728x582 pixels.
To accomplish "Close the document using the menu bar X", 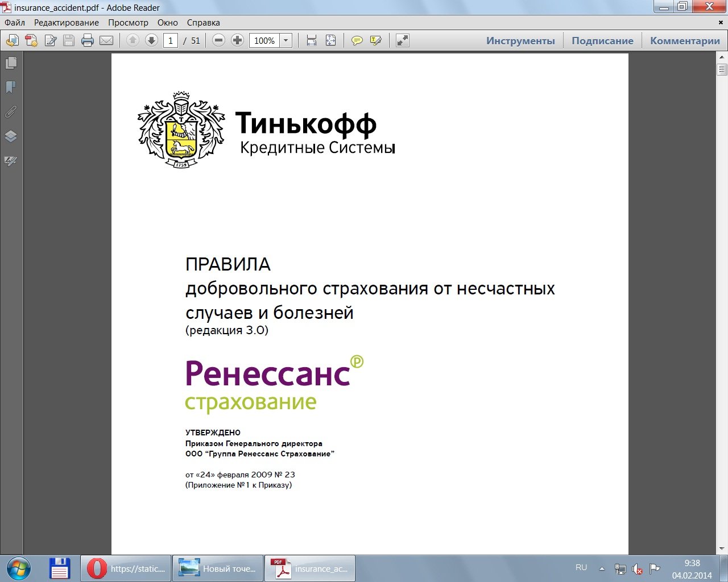I will tap(721, 23).
